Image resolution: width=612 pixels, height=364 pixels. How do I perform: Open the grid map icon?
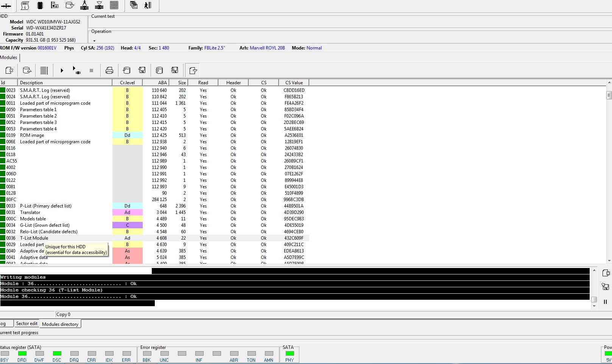point(114,5)
